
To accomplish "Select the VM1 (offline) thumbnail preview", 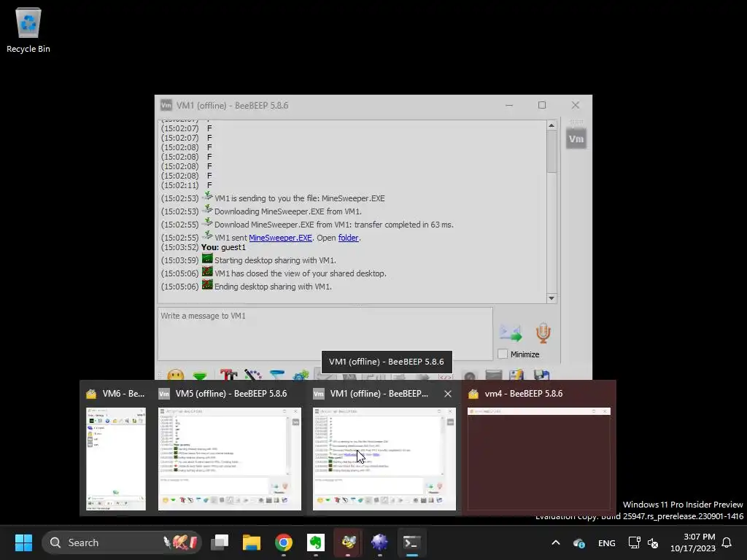I will (x=384, y=459).
